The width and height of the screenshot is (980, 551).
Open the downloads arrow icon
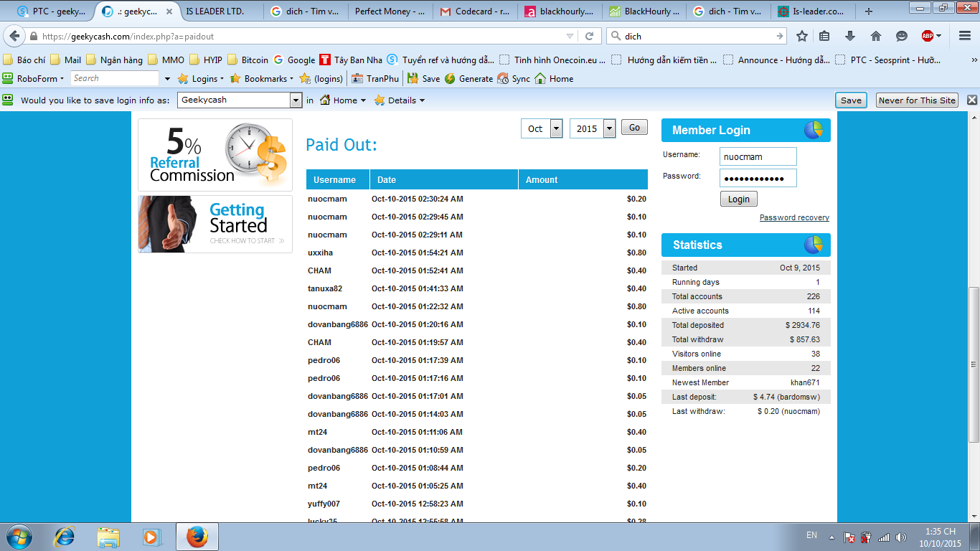pos(850,36)
